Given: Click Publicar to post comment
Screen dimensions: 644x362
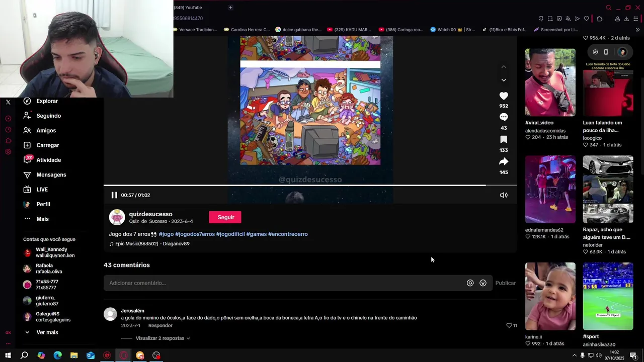Looking at the screenshot, I should pos(505,283).
